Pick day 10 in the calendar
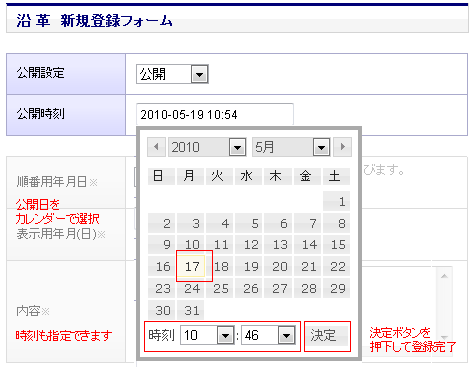Screen dimensions: 476x368 click(190, 245)
